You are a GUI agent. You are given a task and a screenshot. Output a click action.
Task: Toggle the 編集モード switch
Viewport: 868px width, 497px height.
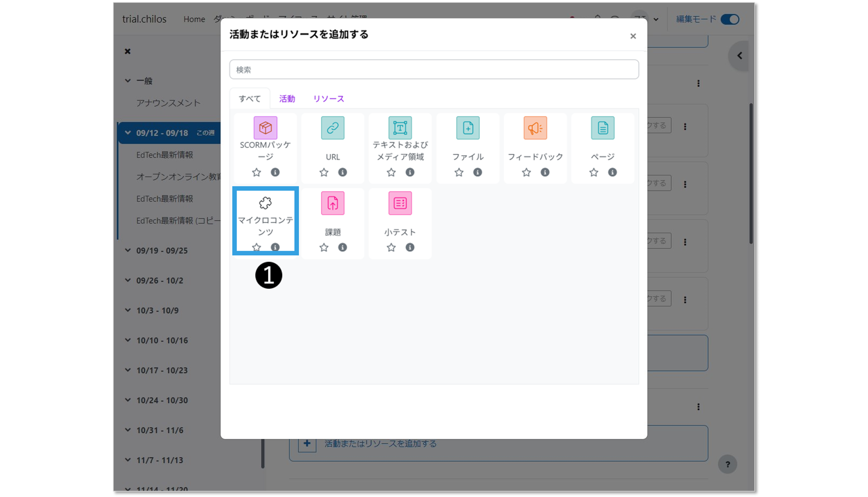point(730,19)
